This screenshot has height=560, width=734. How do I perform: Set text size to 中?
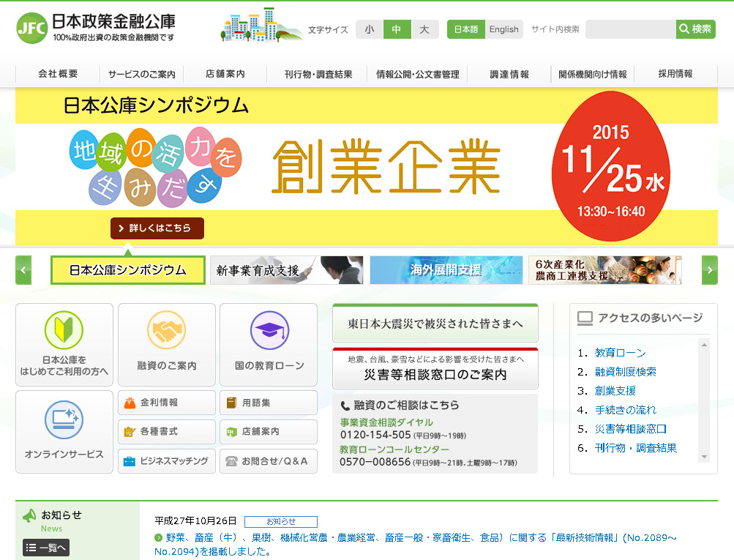click(x=397, y=29)
